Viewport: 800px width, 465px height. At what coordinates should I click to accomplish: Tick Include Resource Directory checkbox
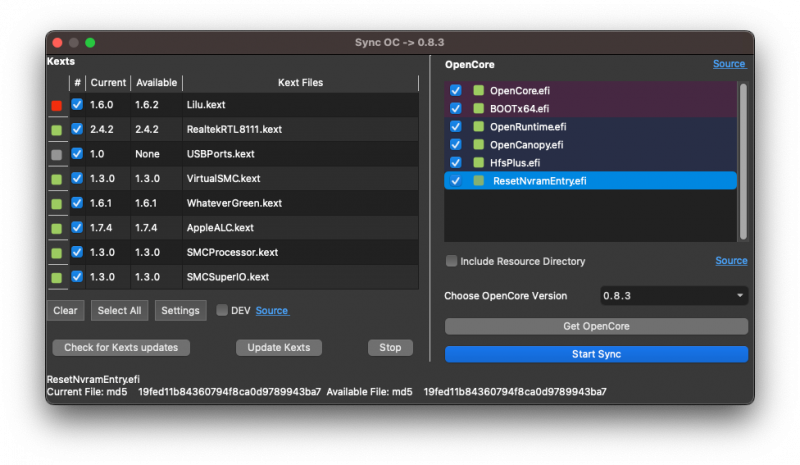(x=452, y=261)
